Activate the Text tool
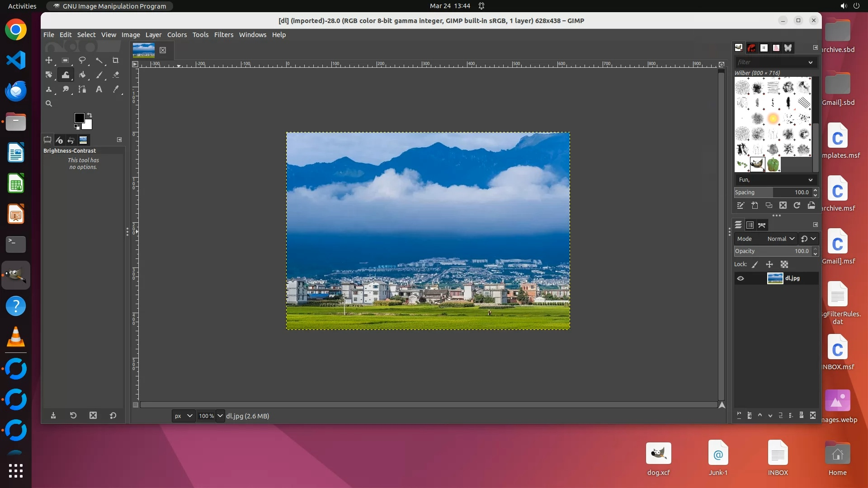The width and height of the screenshot is (868, 488). tap(99, 89)
